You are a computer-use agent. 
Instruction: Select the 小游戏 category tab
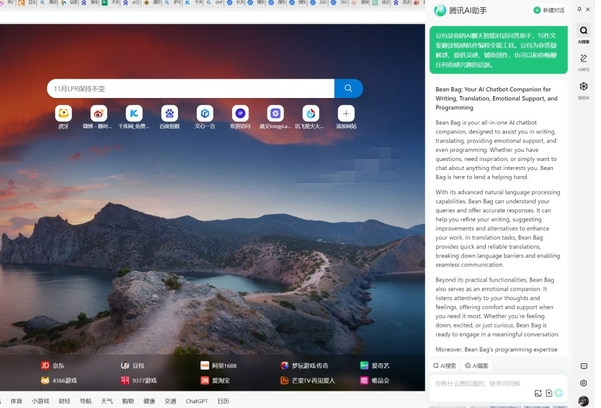click(40, 401)
